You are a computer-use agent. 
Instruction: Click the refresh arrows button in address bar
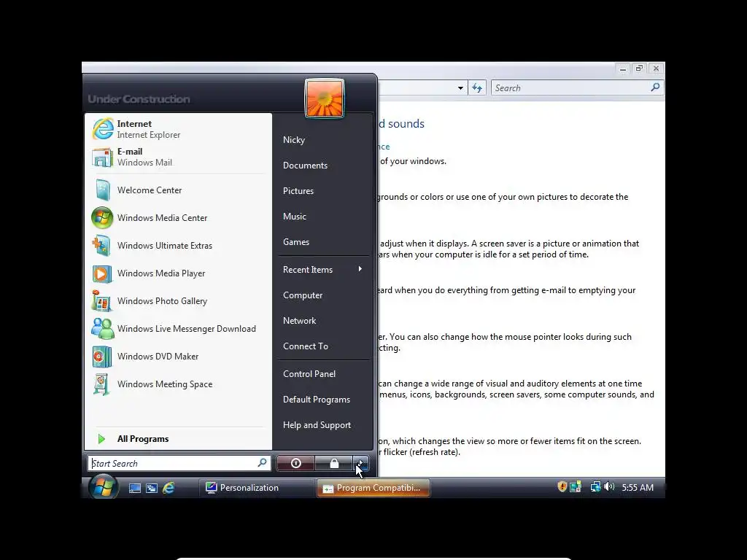point(477,87)
